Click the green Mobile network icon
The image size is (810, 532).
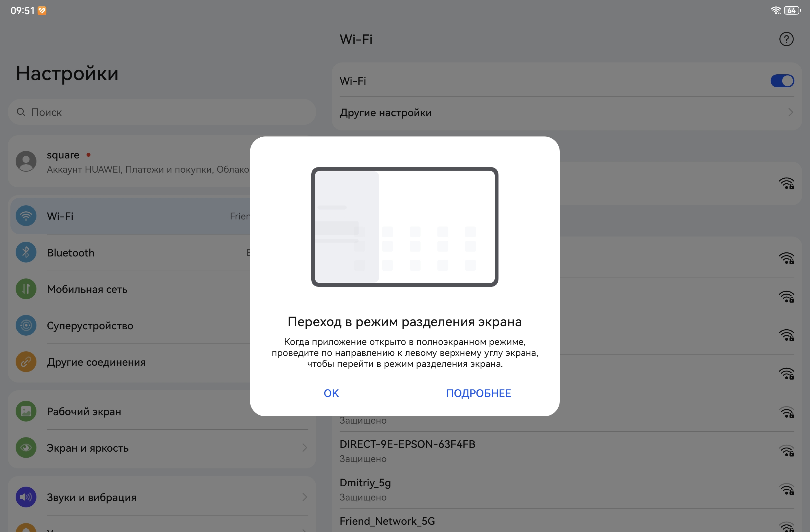26,289
